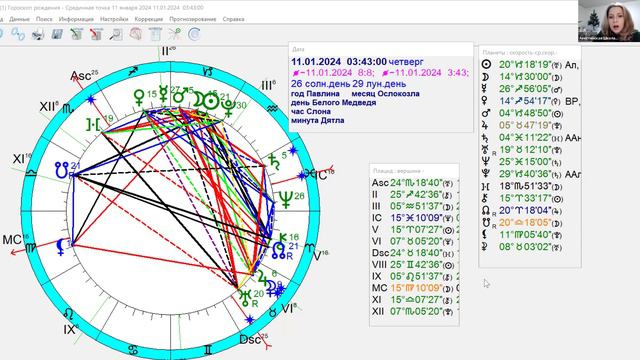640x360 pixels.
Task: Click the magnifier search toolbar icon
Action: pyautogui.click(x=116, y=34)
